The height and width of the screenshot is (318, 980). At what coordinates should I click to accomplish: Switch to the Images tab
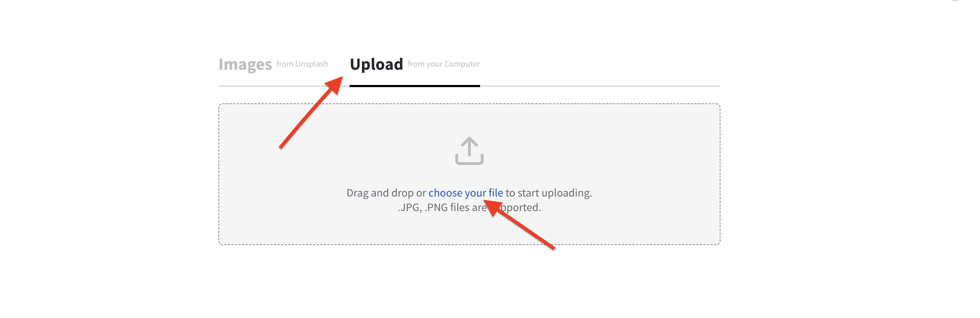coord(245,64)
